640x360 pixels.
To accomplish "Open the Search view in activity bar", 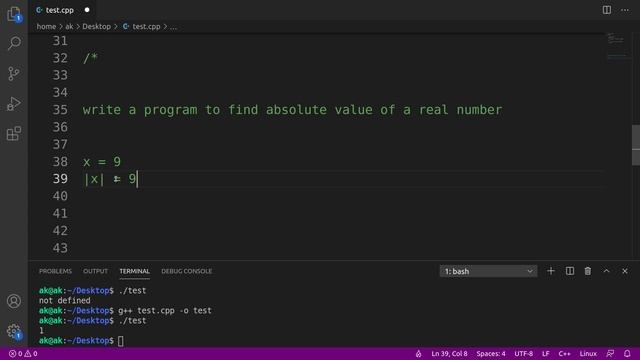I will 14,43.
